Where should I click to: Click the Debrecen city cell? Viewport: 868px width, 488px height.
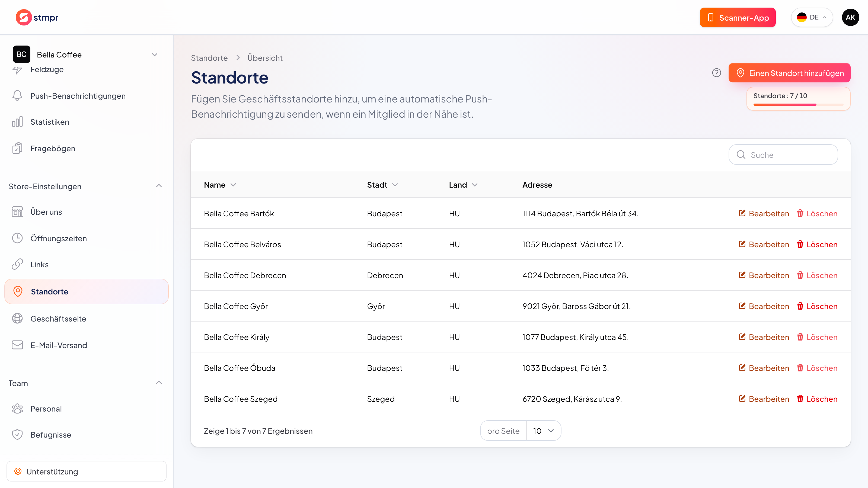(x=385, y=275)
